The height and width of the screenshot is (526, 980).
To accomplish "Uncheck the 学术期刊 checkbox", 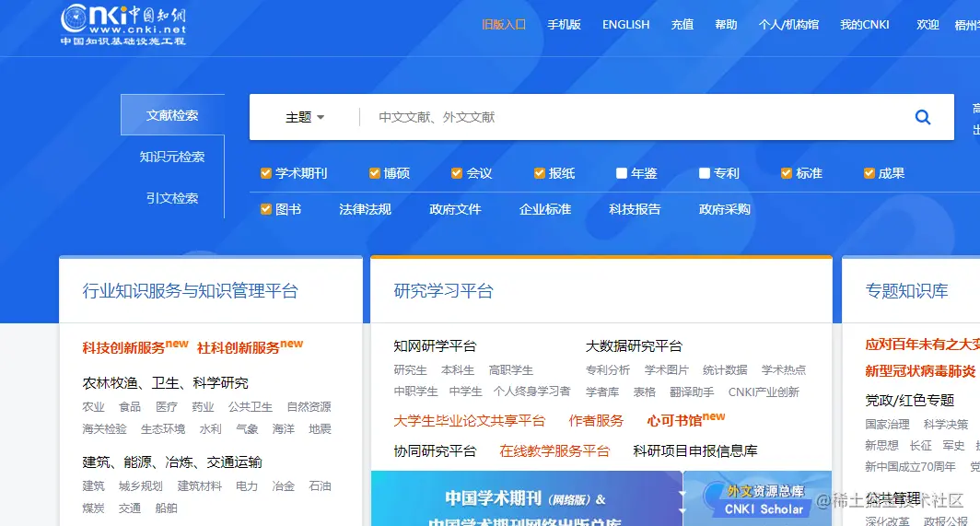I will point(265,173).
